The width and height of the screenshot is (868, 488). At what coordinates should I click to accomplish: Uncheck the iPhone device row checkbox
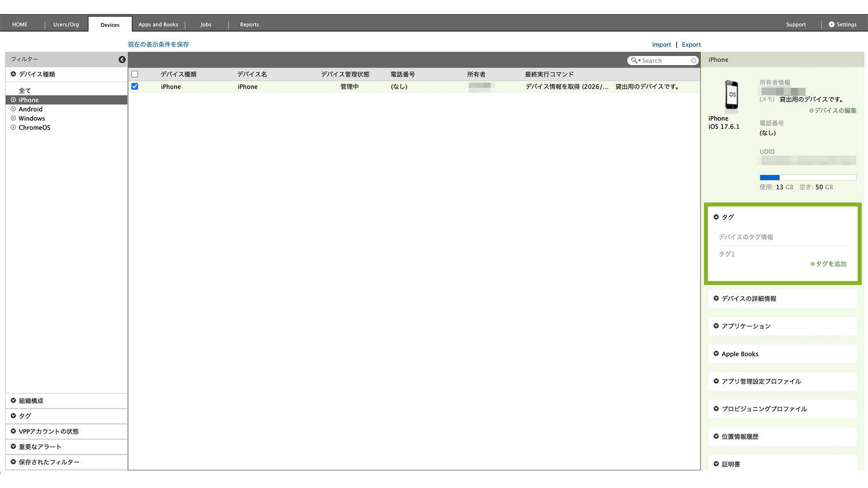coord(135,86)
